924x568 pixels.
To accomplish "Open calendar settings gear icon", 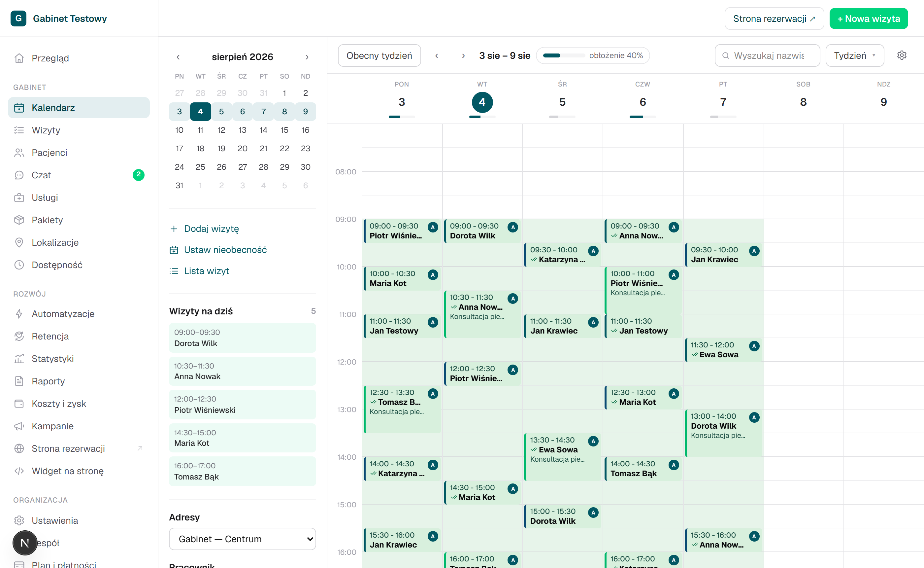I will (x=902, y=55).
